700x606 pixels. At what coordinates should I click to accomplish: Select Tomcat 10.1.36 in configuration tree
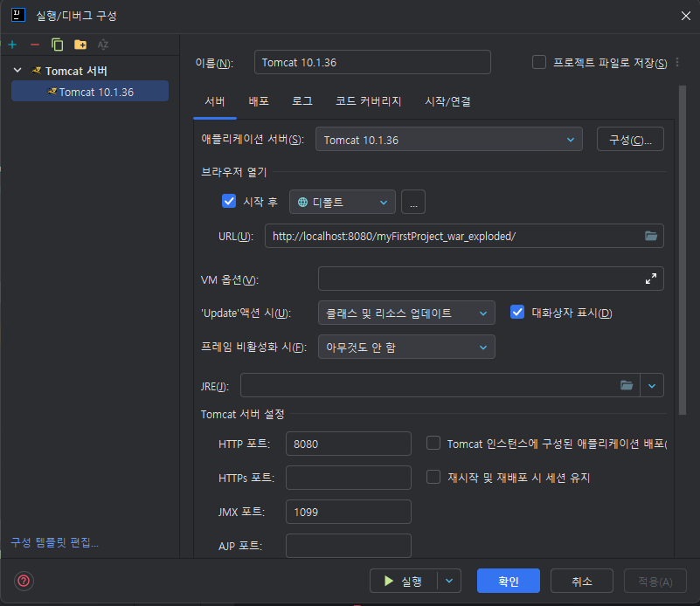(90, 92)
